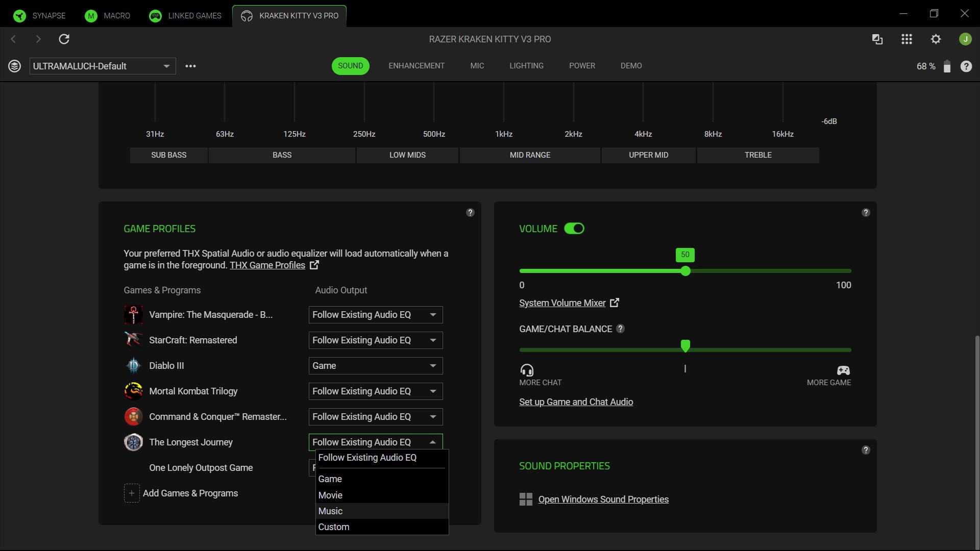Switch to the LIGHTING tab
This screenshot has width=980, height=551.
(x=526, y=66)
